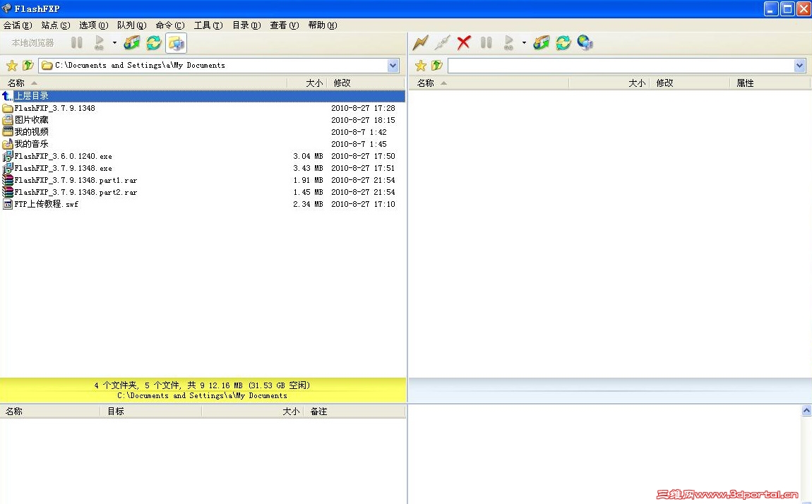The image size is (812, 504).
Task: Open the 选项 menu
Action: tap(93, 25)
